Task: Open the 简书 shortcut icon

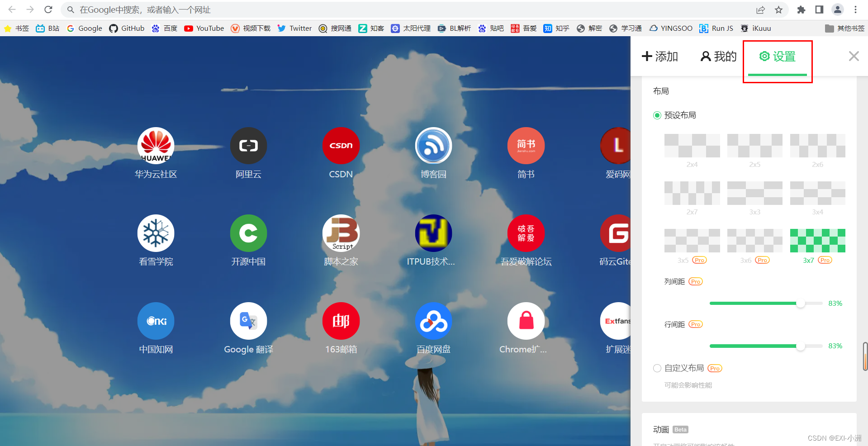Action: [x=526, y=145]
